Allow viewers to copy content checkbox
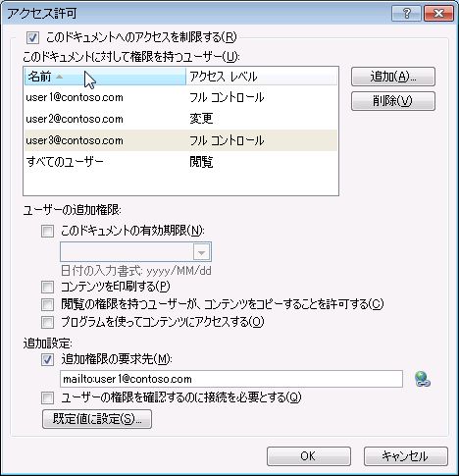 click(x=47, y=304)
